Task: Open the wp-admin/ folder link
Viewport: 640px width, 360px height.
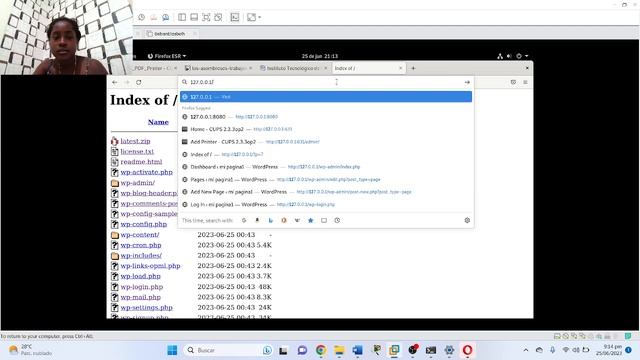Action: pos(138,183)
